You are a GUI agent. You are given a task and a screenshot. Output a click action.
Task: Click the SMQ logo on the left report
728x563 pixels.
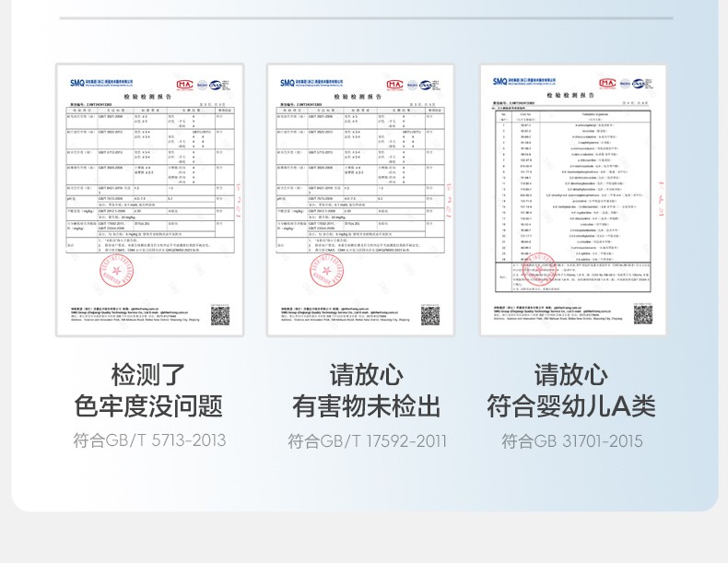coord(78,83)
